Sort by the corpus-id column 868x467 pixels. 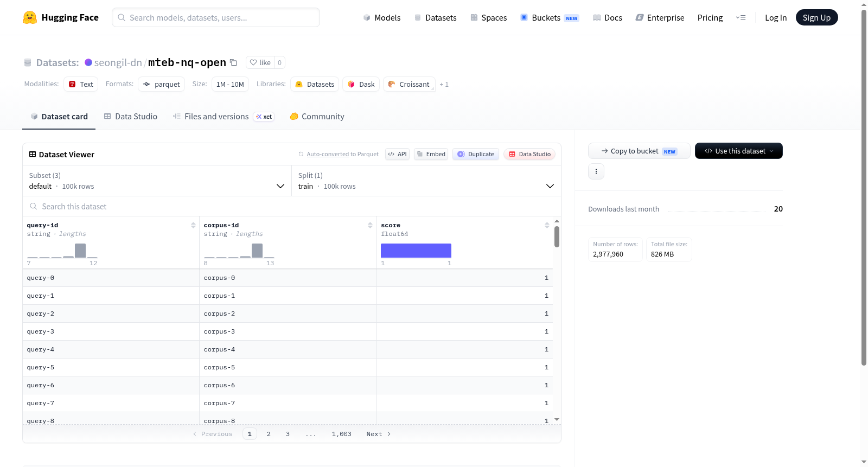370,225
